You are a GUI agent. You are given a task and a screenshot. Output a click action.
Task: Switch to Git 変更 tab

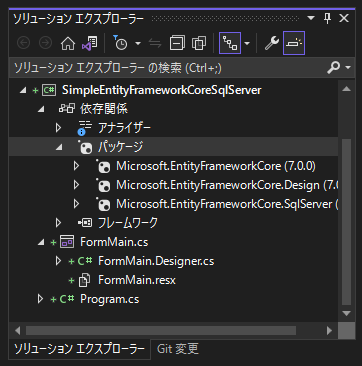coord(178,349)
